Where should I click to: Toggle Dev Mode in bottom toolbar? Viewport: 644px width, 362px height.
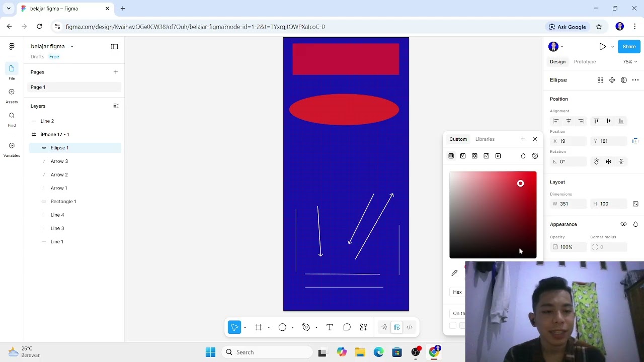(x=410, y=327)
